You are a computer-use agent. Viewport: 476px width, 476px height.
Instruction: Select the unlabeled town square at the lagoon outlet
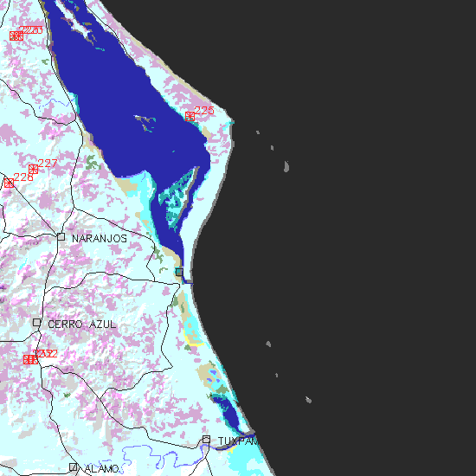click(x=179, y=272)
